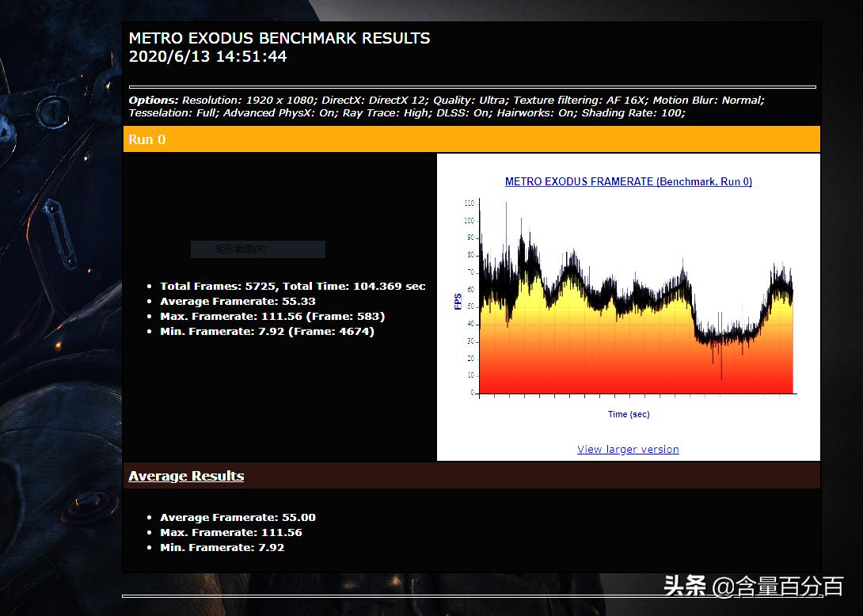
Task: Click the Average Results heading
Action: (186, 476)
